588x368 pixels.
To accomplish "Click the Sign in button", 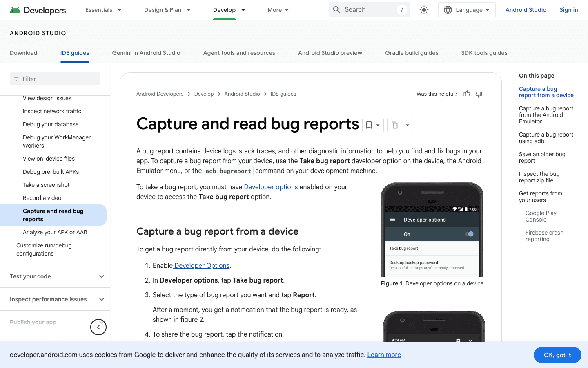I will click(x=568, y=9).
